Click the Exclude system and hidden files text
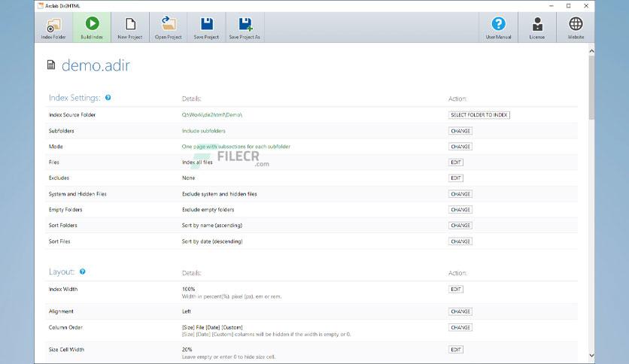 pyautogui.click(x=219, y=193)
